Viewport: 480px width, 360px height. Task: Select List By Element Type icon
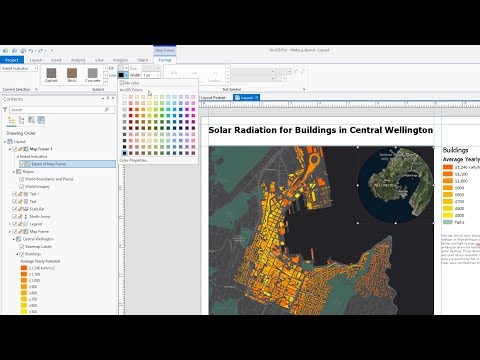tap(22, 120)
